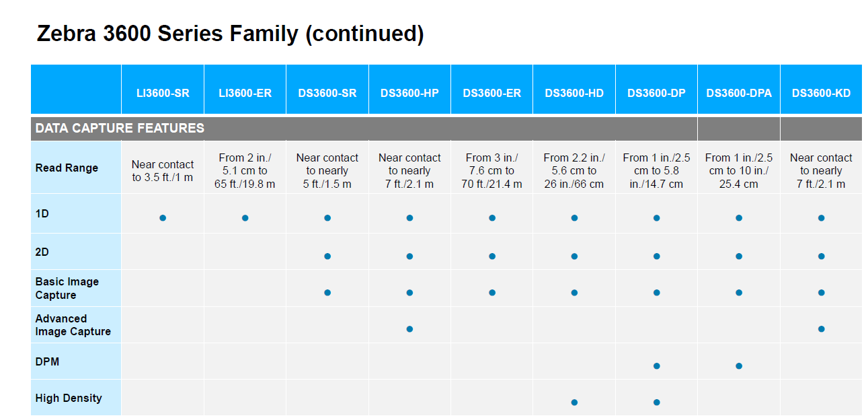The height and width of the screenshot is (418, 868).
Task: Click the DPM dot under DS3600-DP
Action: (657, 366)
